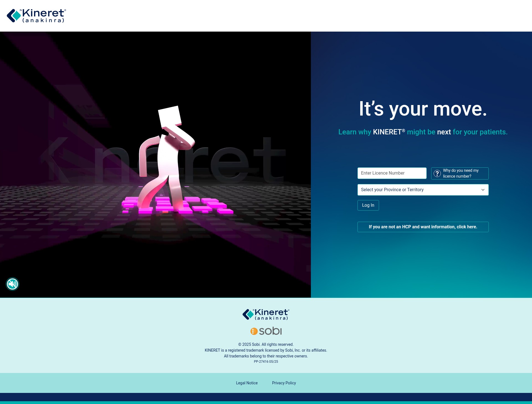Click 'KINERET is a registered trademark' line
This screenshot has width=532, height=404.
[266, 350]
